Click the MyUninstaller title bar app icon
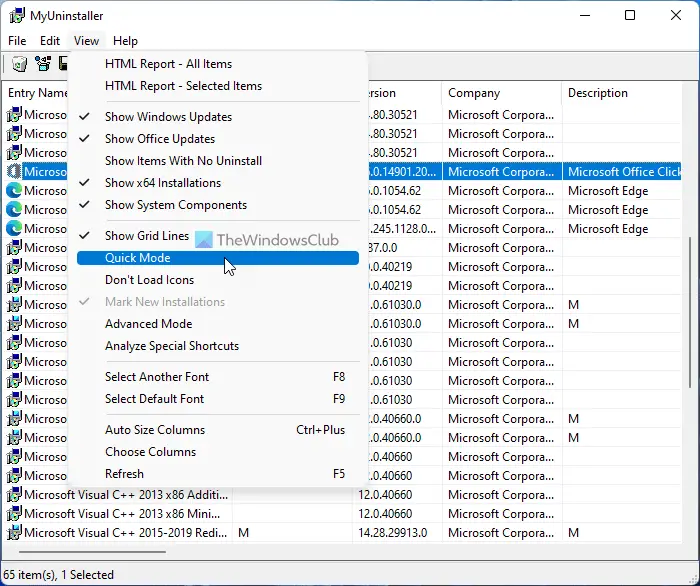Screen dimensions: 700x586 point(17,16)
